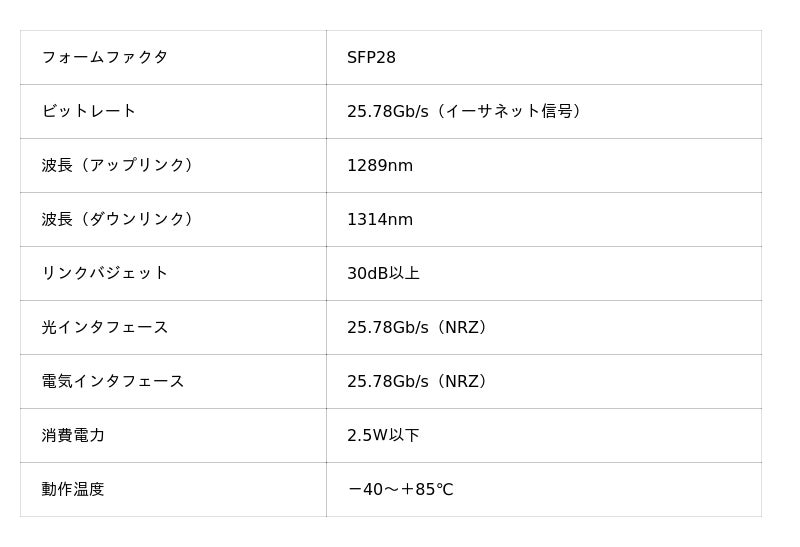The width and height of the screenshot is (800, 547).
Task: Select the 1314nm wavelength value
Action: 380,220
